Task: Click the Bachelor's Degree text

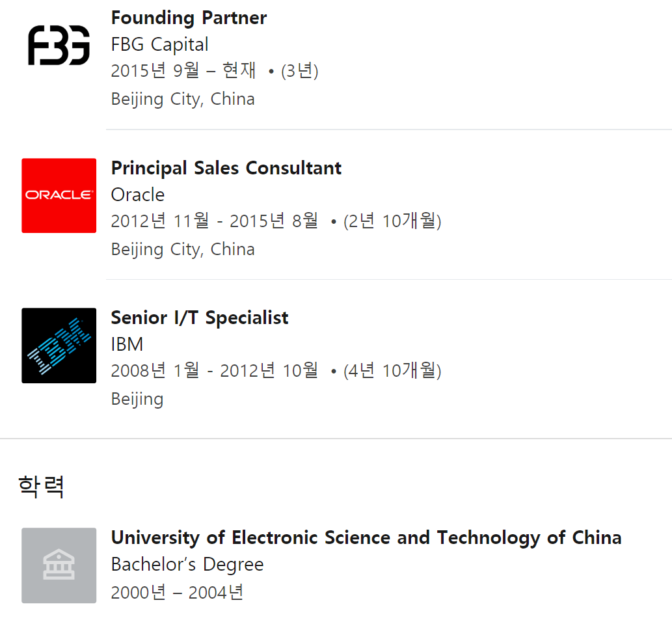Action: pos(187,564)
